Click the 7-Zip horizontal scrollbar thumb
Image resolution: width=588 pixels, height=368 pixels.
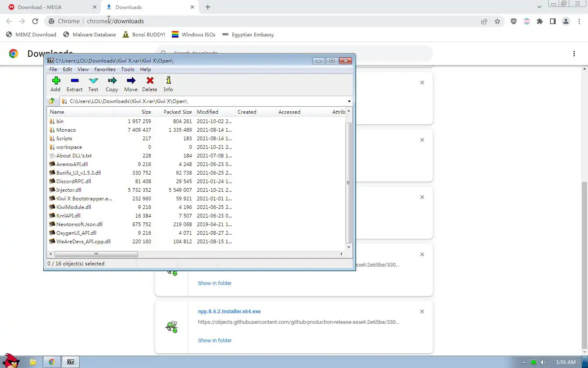click(96, 254)
